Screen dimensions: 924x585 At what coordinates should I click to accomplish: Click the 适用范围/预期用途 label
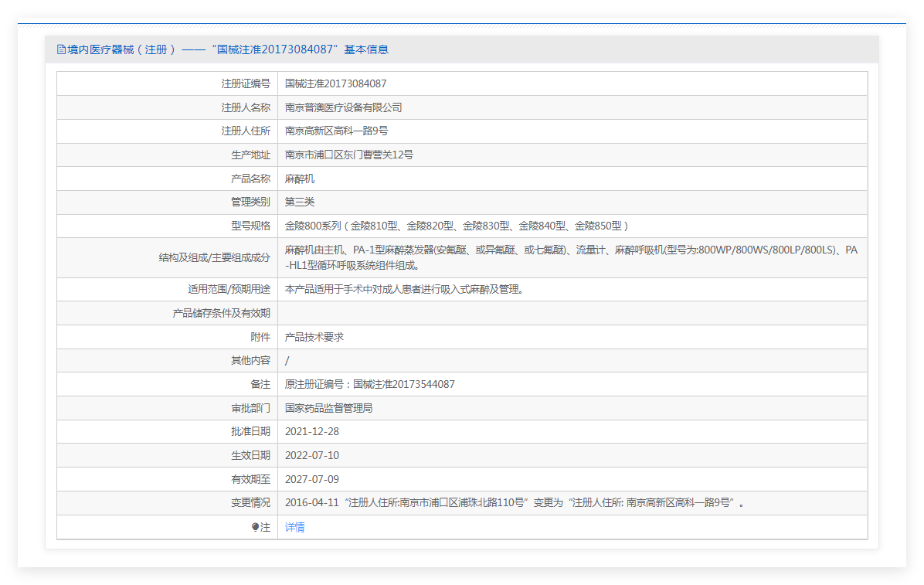click(x=229, y=290)
